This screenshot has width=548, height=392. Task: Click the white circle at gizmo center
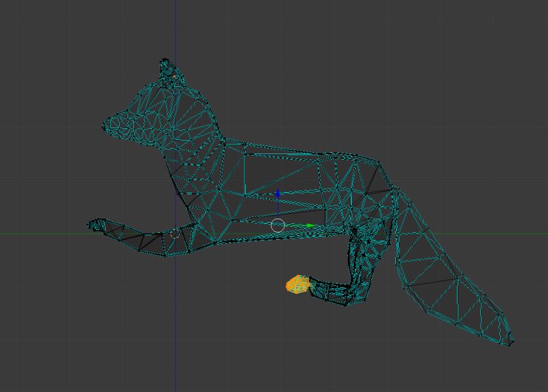pos(278,225)
